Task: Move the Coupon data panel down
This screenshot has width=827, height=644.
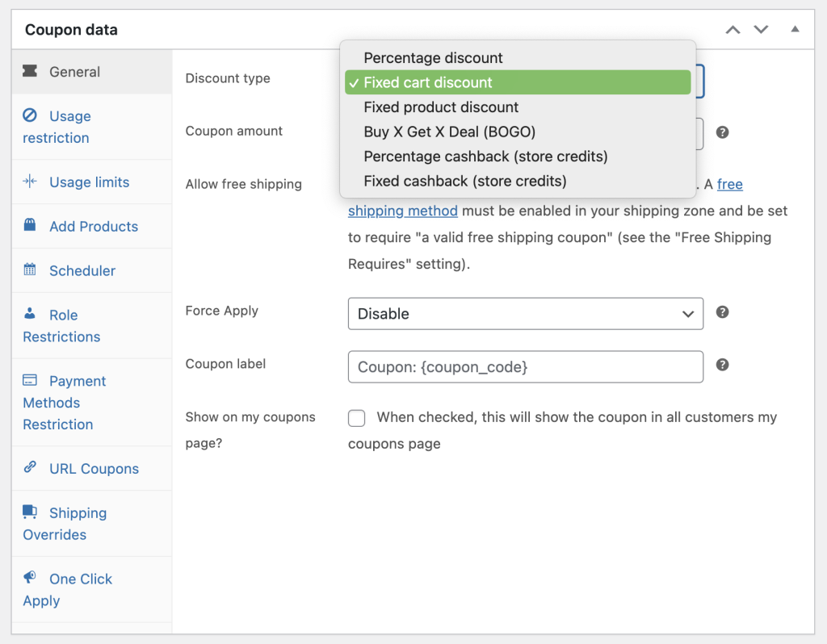Action: pyautogui.click(x=761, y=30)
